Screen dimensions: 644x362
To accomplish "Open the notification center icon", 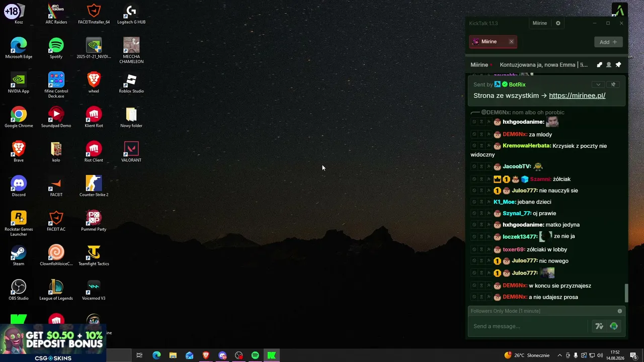I will [x=633, y=355].
